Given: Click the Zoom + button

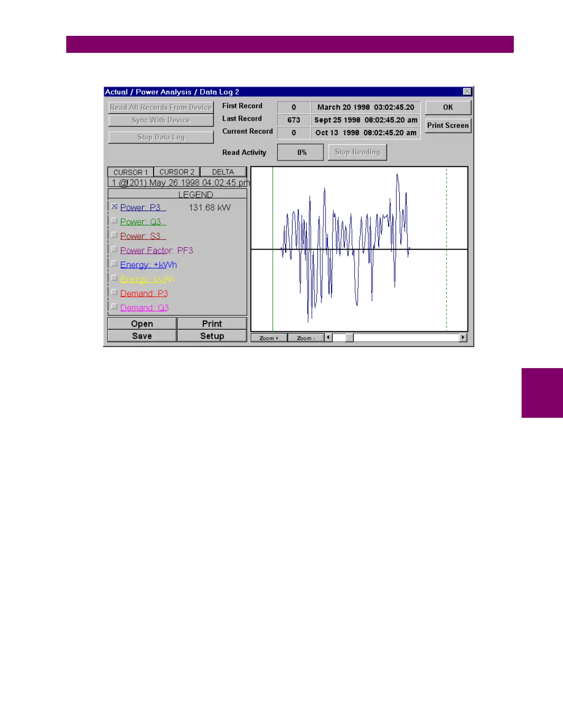Looking at the screenshot, I should coord(269,338).
